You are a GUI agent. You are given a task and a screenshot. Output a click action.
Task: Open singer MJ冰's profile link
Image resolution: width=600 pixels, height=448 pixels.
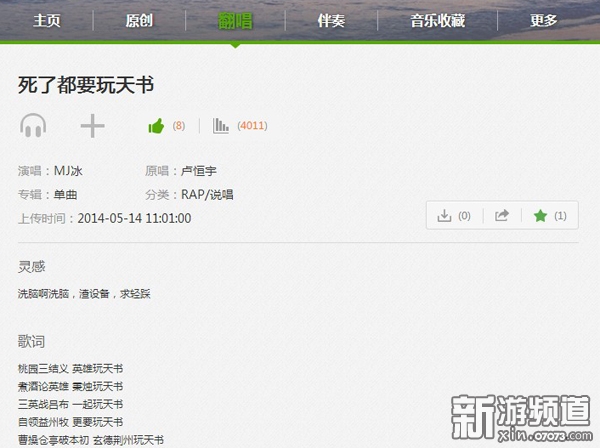point(68,171)
